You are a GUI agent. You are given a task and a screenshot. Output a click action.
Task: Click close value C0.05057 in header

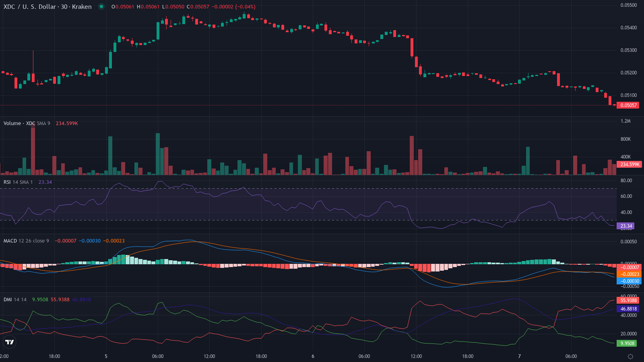tap(199, 6)
